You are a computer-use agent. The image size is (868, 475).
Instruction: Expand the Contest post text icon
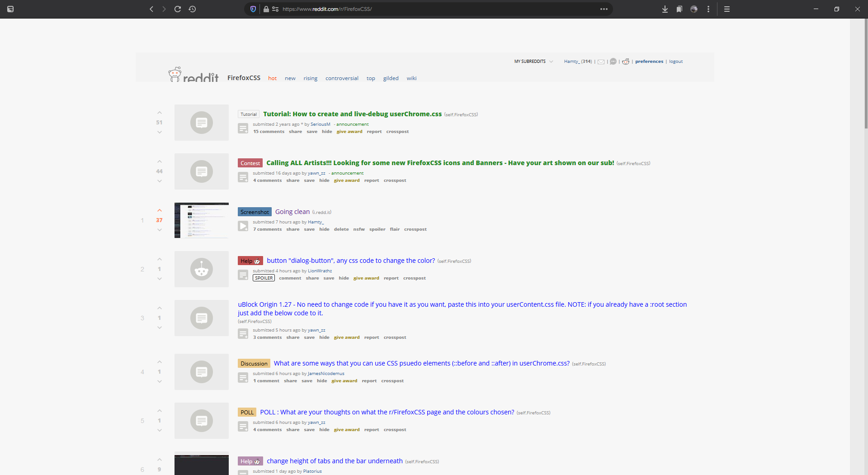pos(243,177)
